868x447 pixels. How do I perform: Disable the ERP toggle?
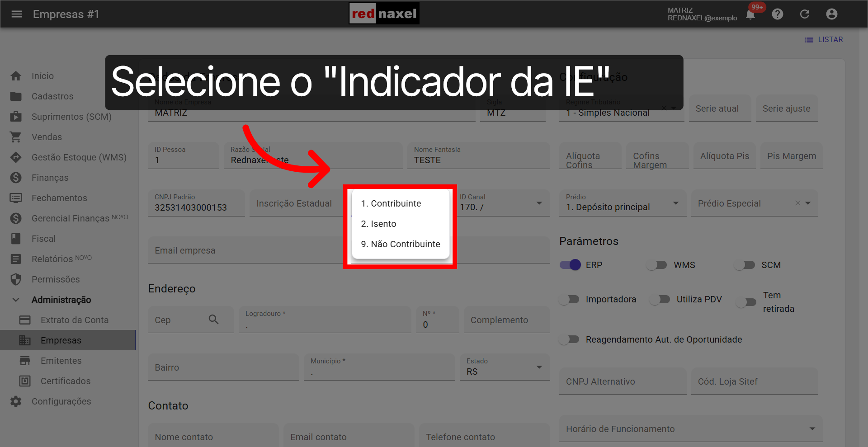click(x=570, y=265)
